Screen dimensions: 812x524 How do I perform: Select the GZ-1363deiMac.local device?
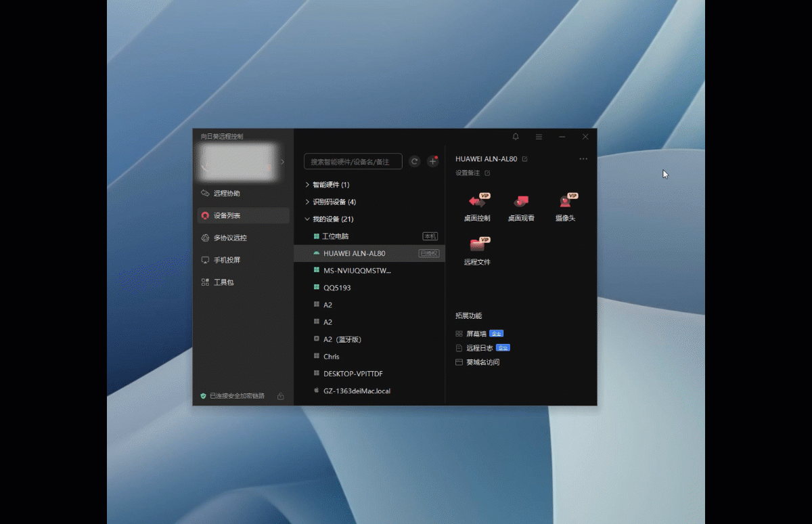369,391
